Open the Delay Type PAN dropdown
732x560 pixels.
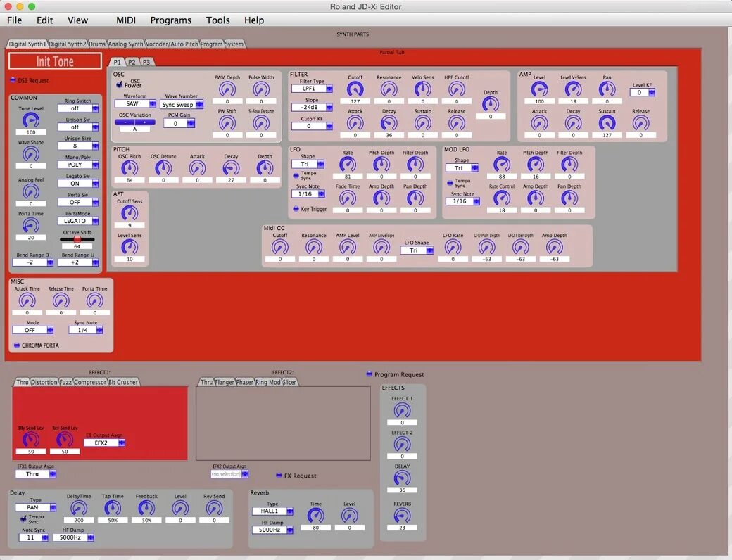(36, 507)
